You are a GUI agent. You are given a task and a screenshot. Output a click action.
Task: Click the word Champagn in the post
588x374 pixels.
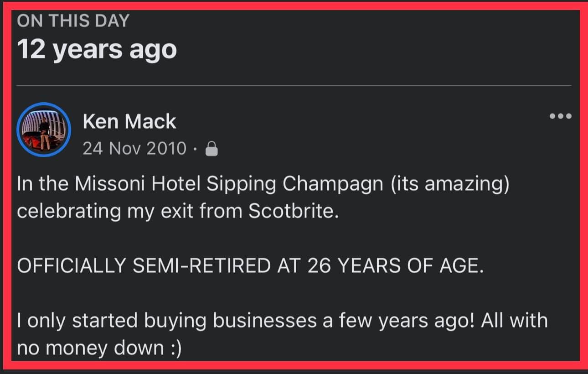click(331, 184)
